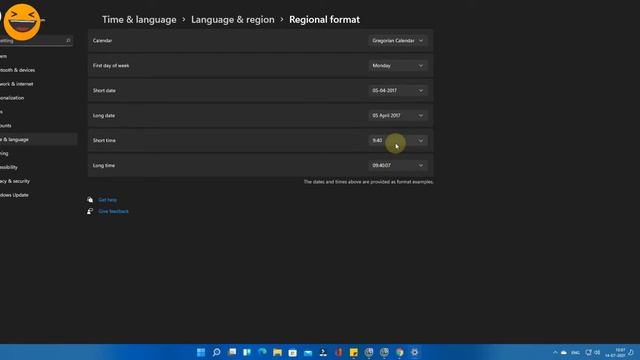This screenshot has width=640, height=360.
Task: Click the Short time label
Action: tap(104, 140)
